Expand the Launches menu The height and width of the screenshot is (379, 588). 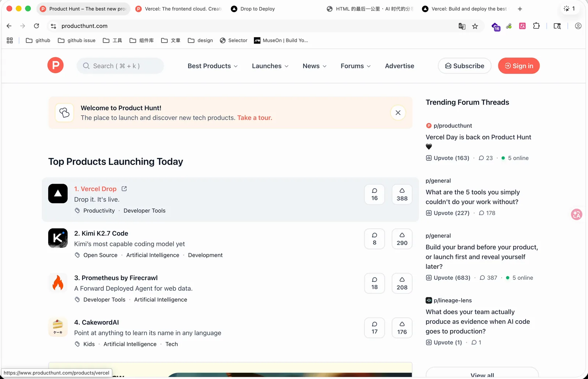[x=270, y=66]
